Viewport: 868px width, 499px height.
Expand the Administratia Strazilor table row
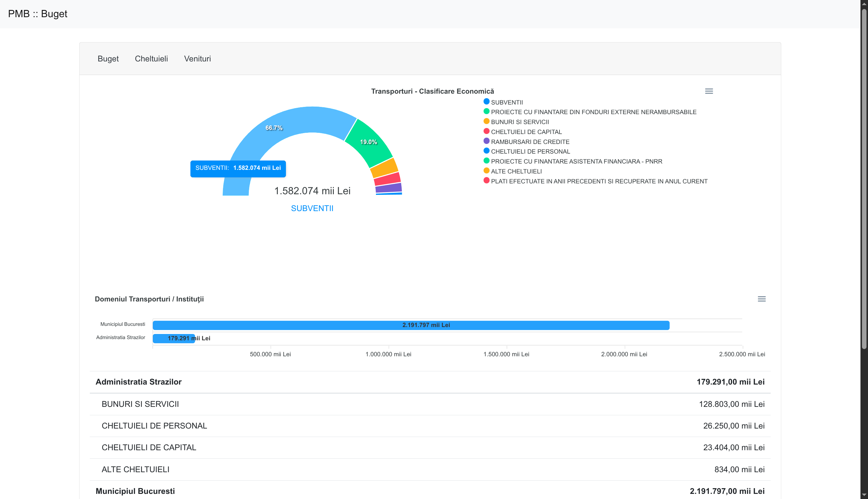(x=139, y=382)
